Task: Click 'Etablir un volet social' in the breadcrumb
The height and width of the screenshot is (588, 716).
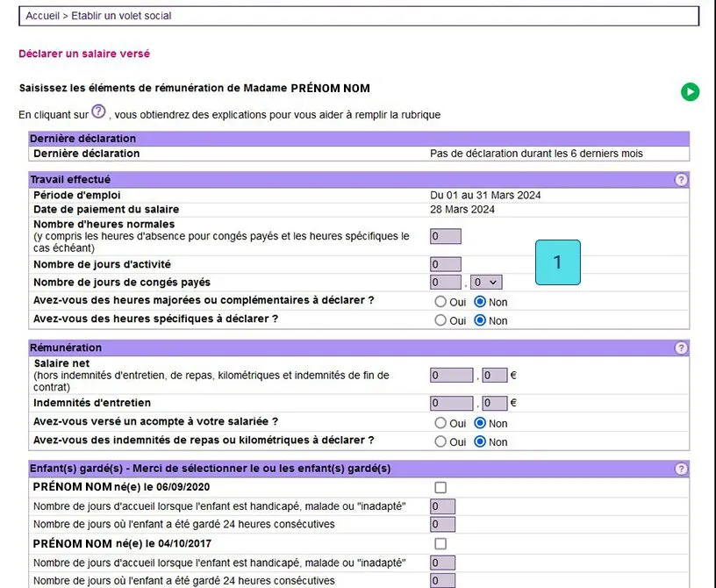Action: (x=121, y=16)
